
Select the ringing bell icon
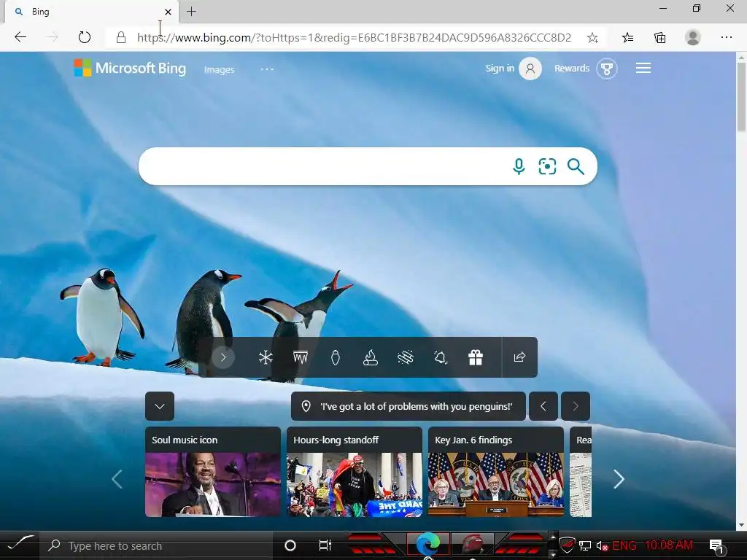pos(441,357)
